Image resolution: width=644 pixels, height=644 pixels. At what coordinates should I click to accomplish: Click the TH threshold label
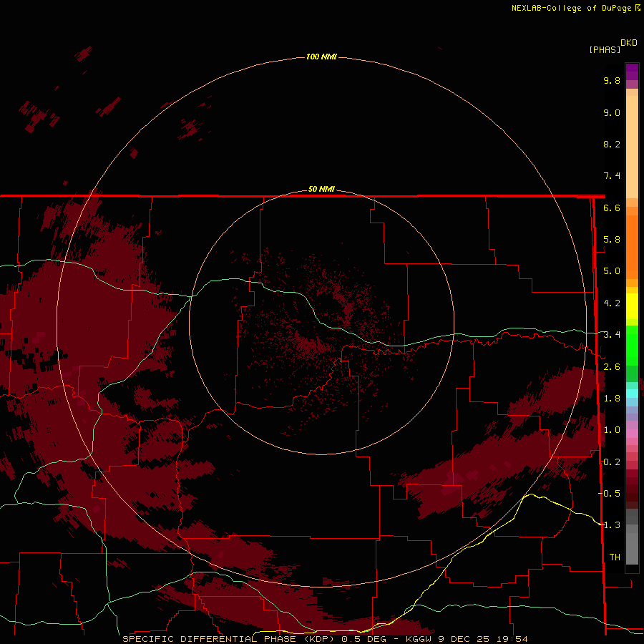click(x=615, y=557)
